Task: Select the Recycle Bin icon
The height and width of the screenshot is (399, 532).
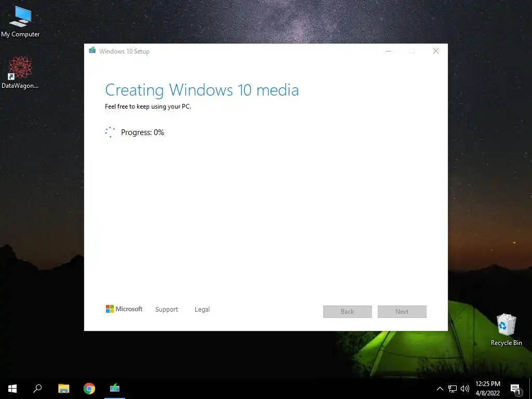Action: 506,329
